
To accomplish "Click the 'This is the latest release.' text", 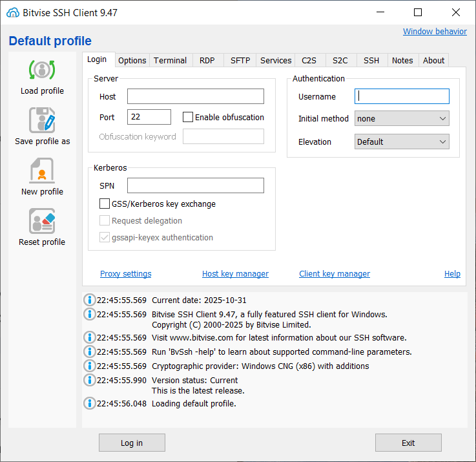I will tap(198, 391).
